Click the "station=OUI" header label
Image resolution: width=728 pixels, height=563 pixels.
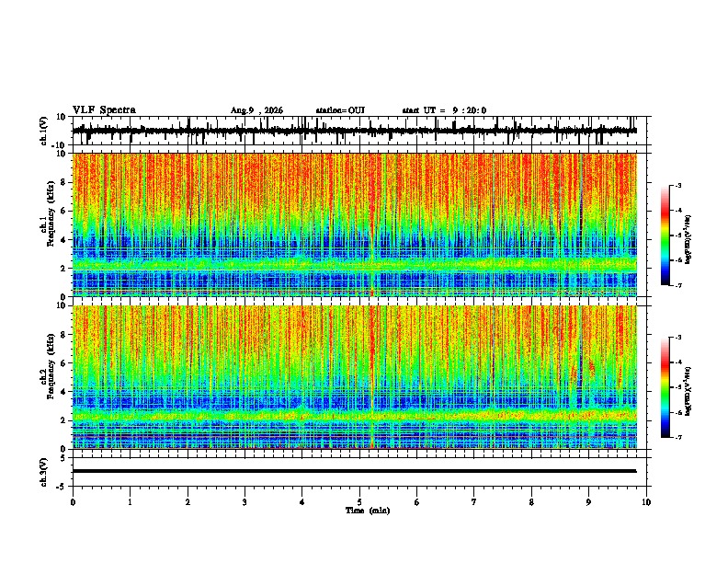point(340,110)
